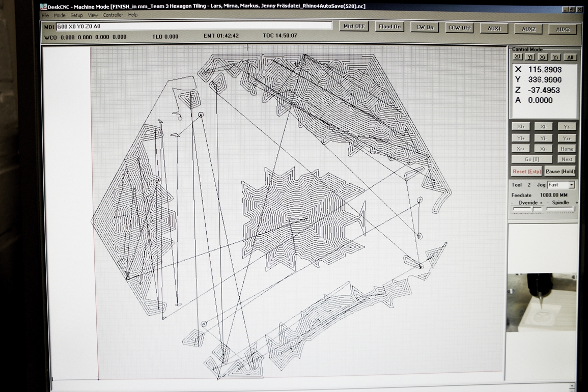Click the Y coordinate value 336.9000
Screen dimensions: 588x392
545,79
